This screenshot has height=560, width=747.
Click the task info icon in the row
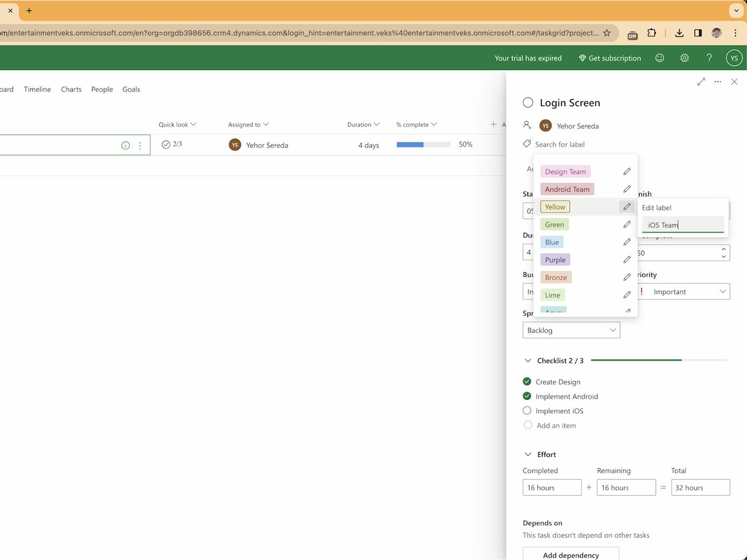[125, 146]
